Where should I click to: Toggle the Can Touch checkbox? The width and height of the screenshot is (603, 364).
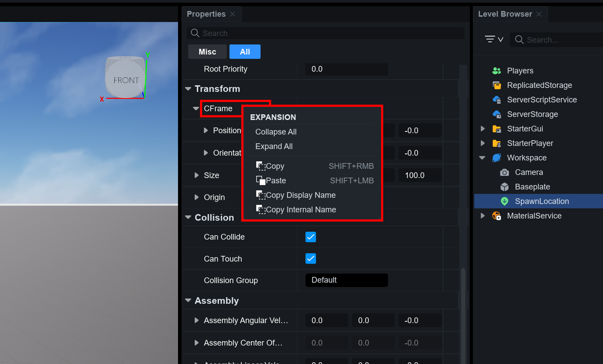point(311,258)
